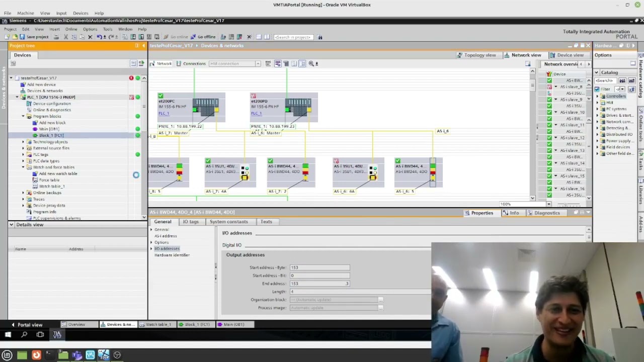Click the et200PC IM 155-6 device
The height and width of the screenshot is (362, 644).
point(191,108)
